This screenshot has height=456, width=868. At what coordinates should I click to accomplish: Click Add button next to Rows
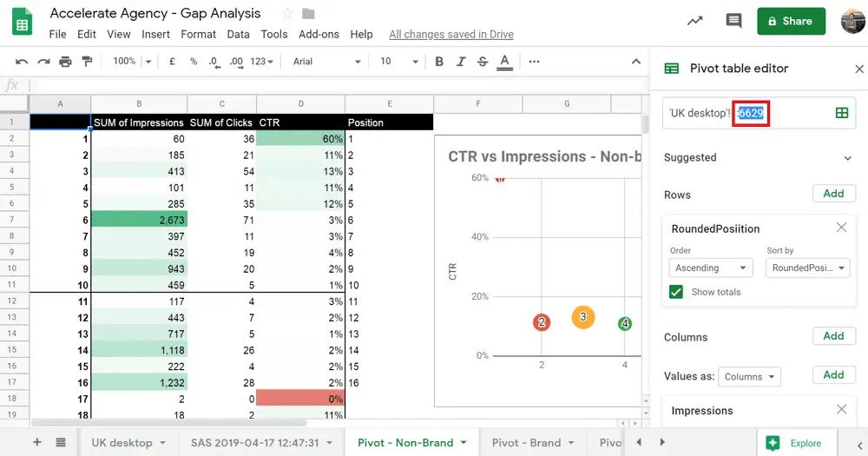[833, 194]
